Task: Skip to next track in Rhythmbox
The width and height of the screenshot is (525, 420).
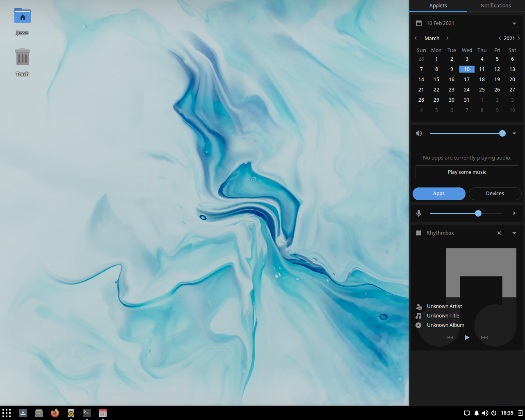Action: pos(484,338)
